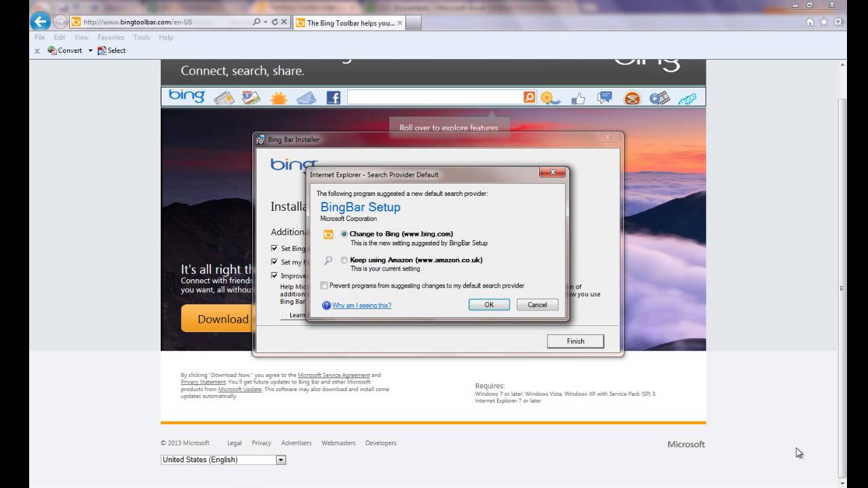Click OK in Search Provider Default dialog
Viewport: 868px width, 488px height.
click(489, 305)
